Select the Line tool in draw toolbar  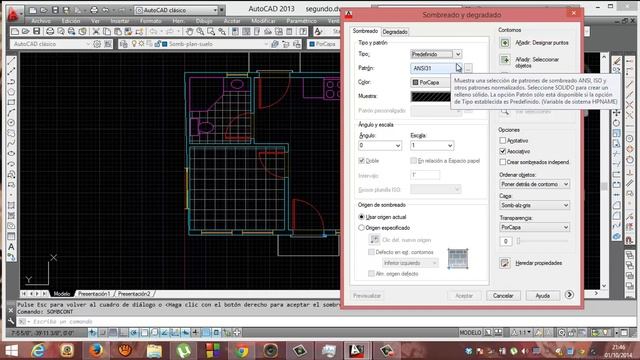coord(11,61)
